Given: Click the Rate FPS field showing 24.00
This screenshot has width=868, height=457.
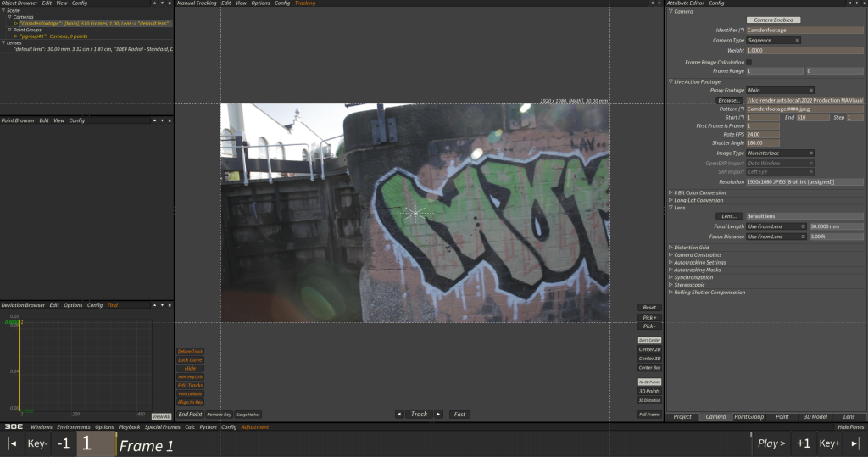Looking at the screenshot, I should (x=763, y=135).
